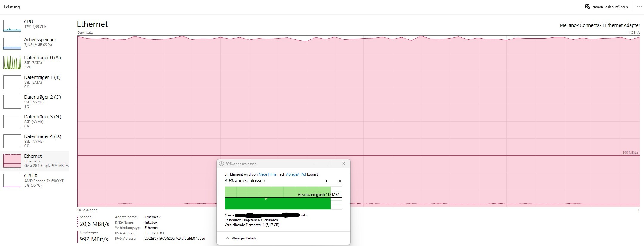Select Datenträger 1 (B:) sidebar entry
This screenshot has height=246, width=644.
coord(35,82)
